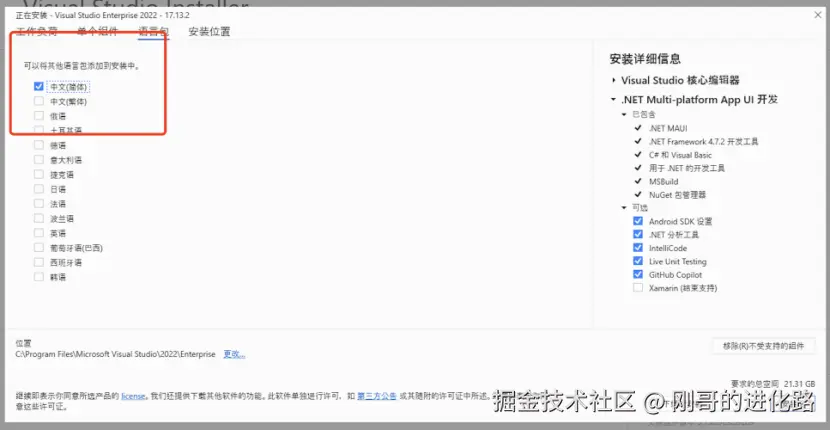Expand Visual Studio 核心编辑器 section
The image size is (830, 430).
[614, 80]
